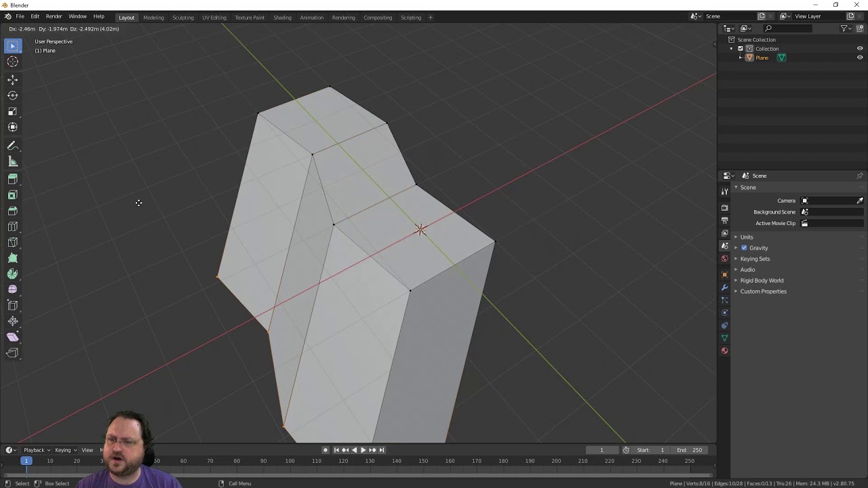Image resolution: width=868 pixels, height=488 pixels.
Task: Click the outliner search field
Action: [x=788, y=28]
